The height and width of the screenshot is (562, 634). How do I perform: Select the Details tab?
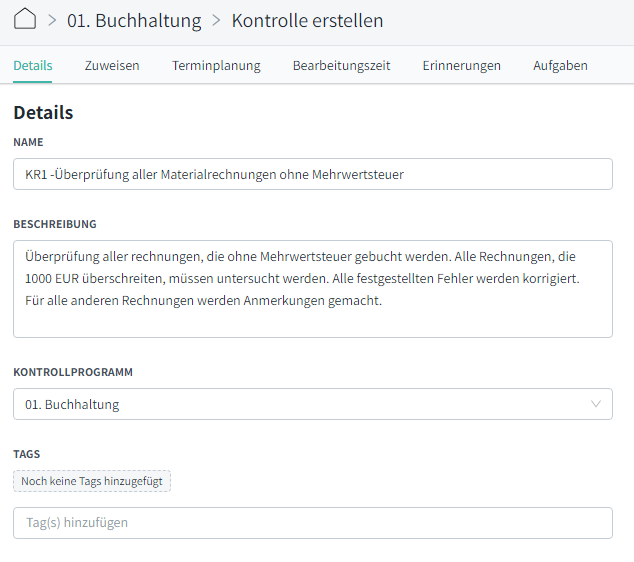(33, 65)
